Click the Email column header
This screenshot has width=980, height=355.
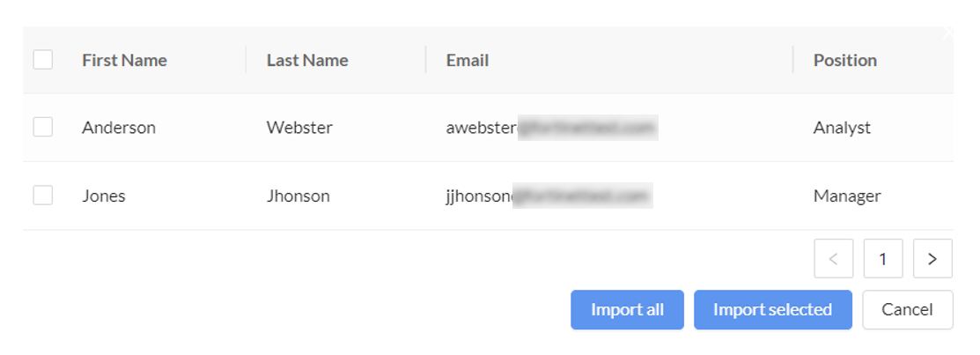[x=468, y=61]
